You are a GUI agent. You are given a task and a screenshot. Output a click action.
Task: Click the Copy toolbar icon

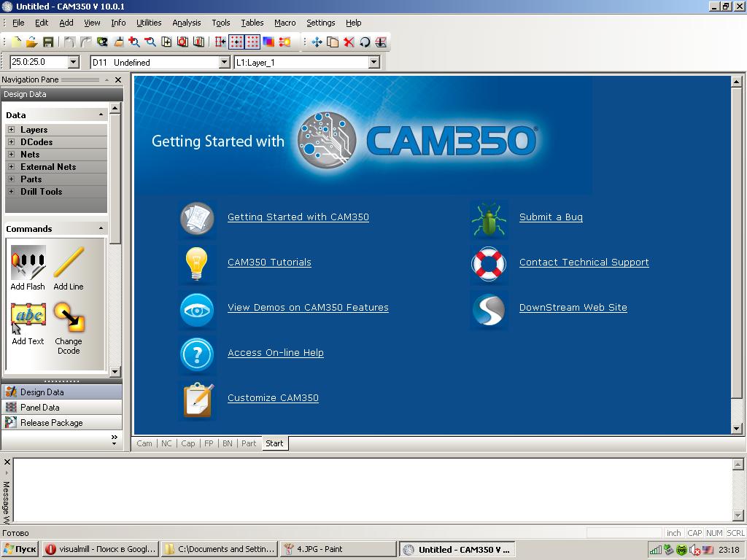coord(333,42)
